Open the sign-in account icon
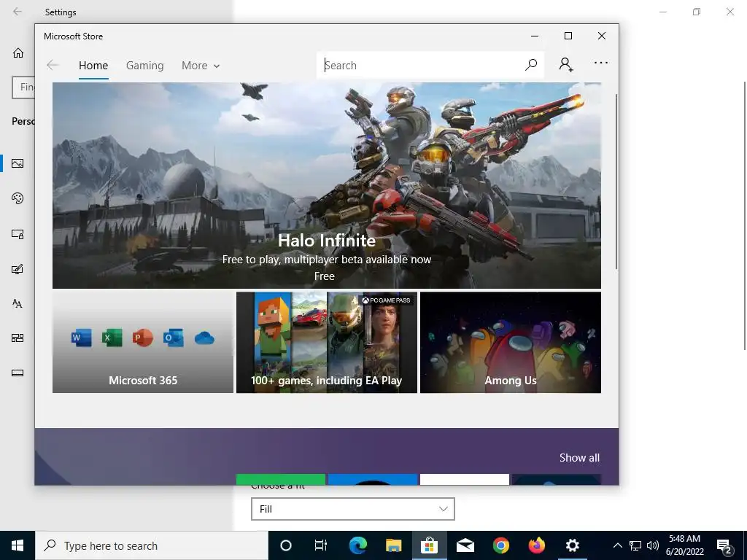This screenshot has width=747, height=560. [566, 64]
